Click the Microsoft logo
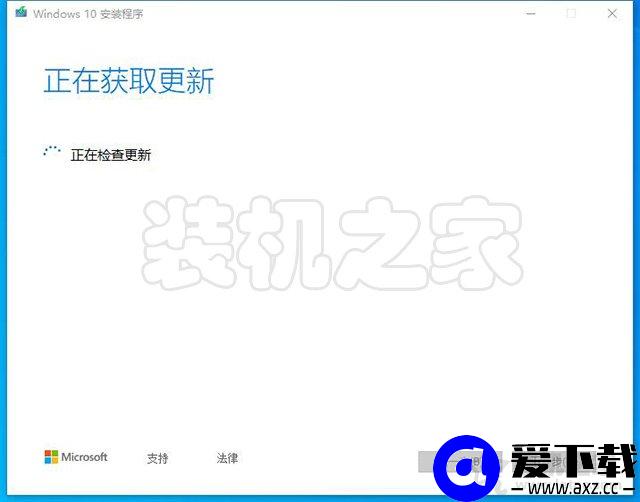The image size is (640, 502). (76, 457)
